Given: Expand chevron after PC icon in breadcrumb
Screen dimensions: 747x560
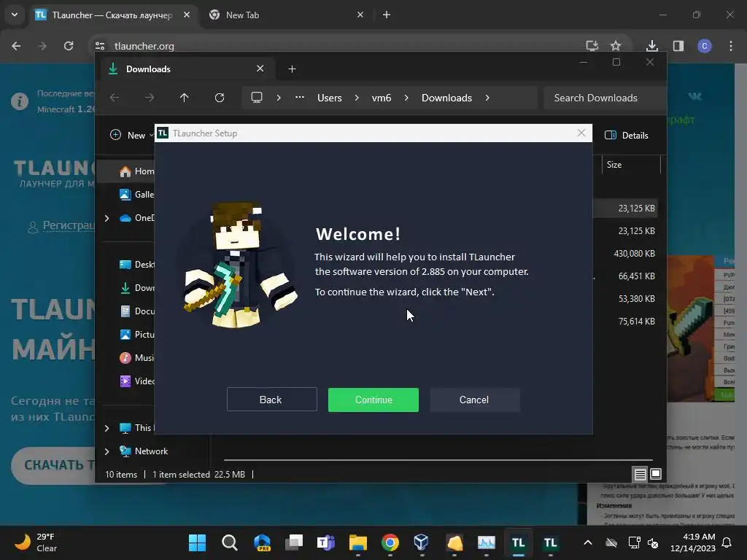Looking at the screenshot, I should pyautogui.click(x=279, y=98).
